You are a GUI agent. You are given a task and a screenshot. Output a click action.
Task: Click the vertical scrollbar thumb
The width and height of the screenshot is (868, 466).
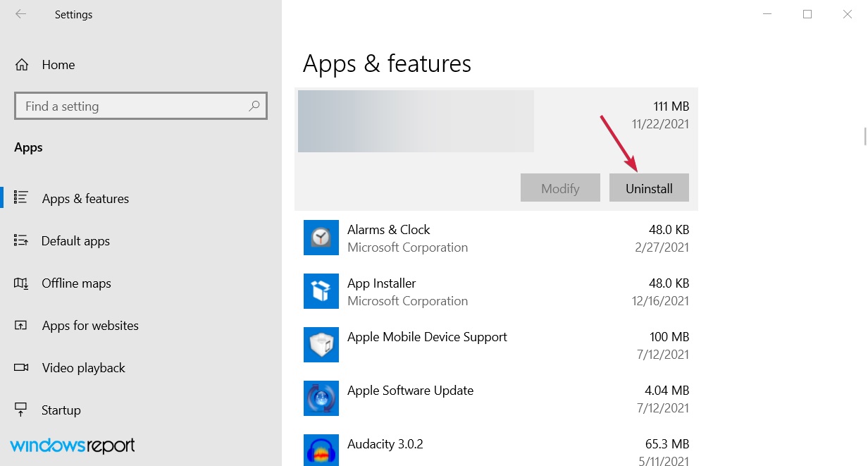click(x=865, y=136)
